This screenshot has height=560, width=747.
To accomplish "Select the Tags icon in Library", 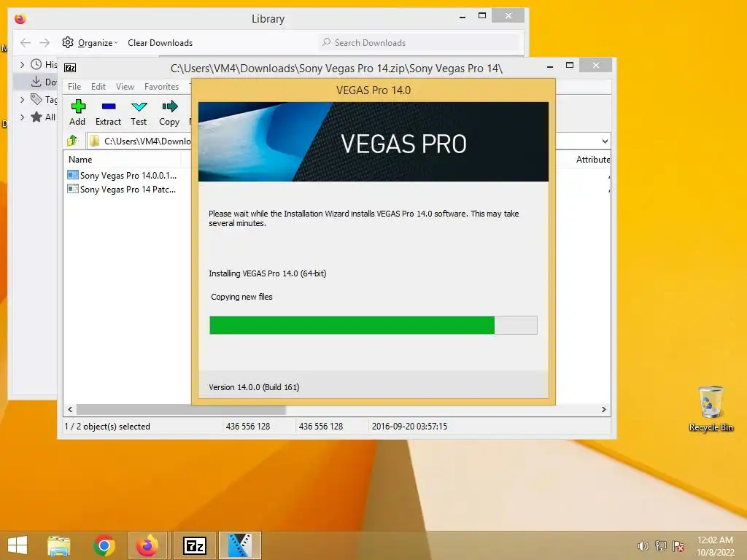I will pos(36,99).
